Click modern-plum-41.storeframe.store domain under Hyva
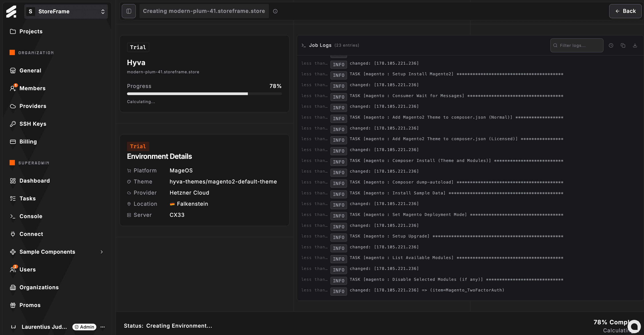 163,72
